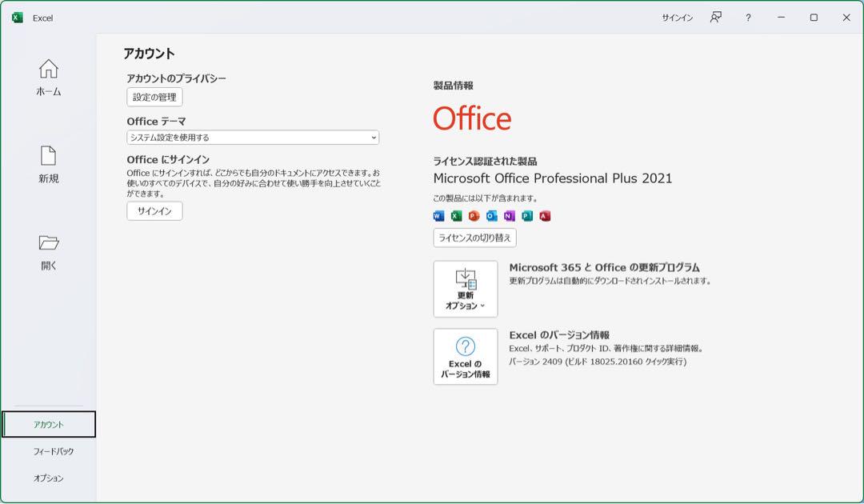
Task: Click the Excel app icon under included products
Action: (456, 216)
